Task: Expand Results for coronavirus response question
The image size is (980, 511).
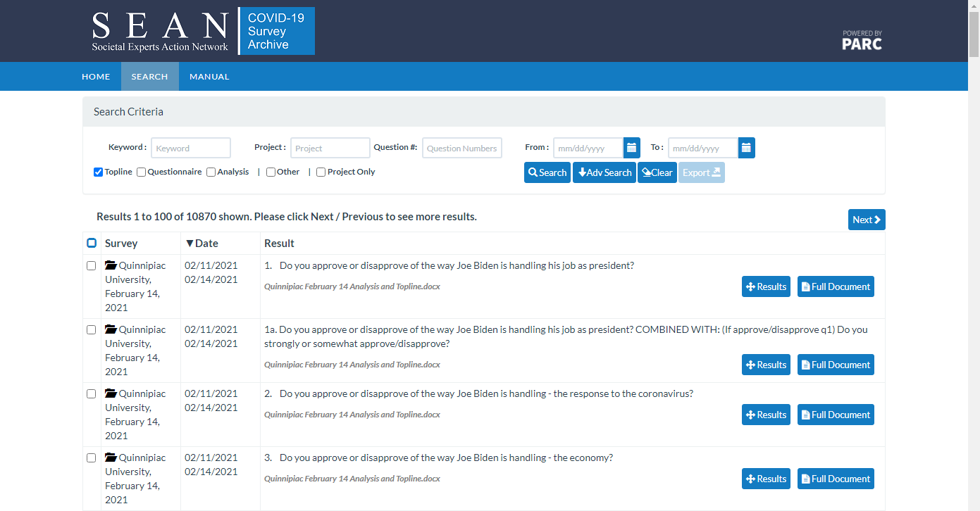Action: pyautogui.click(x=766, y=415)
